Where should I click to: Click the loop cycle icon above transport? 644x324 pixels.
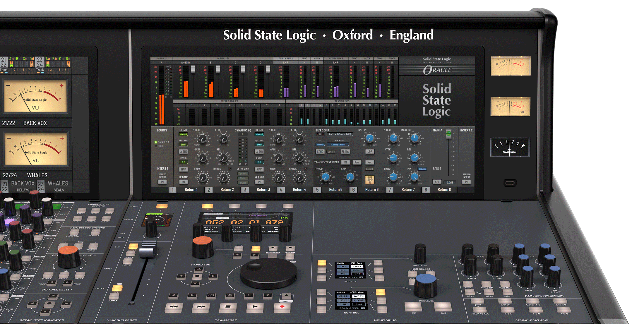coord(211,296)
